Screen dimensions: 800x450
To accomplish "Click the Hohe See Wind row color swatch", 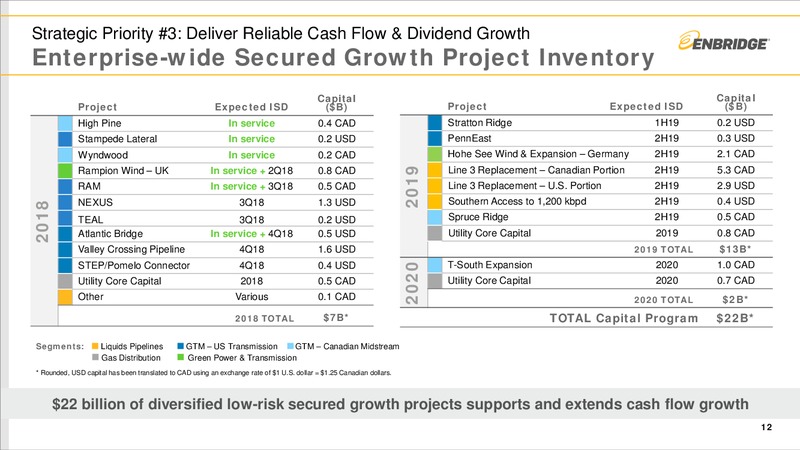I will [434, 154].
